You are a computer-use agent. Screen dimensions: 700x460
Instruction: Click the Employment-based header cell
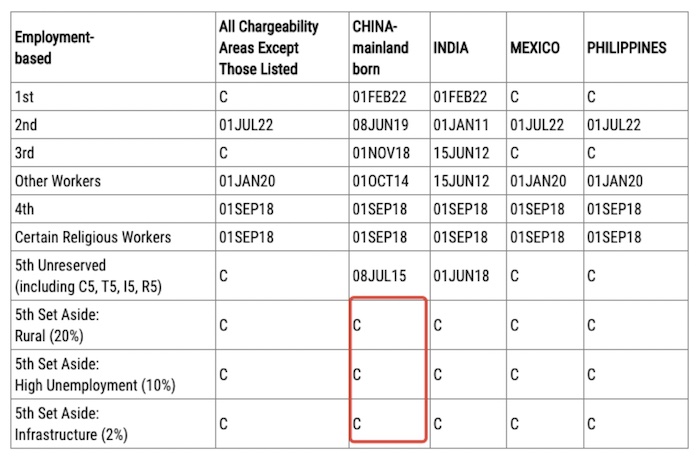pyautogui.click(x=113, y=47)
